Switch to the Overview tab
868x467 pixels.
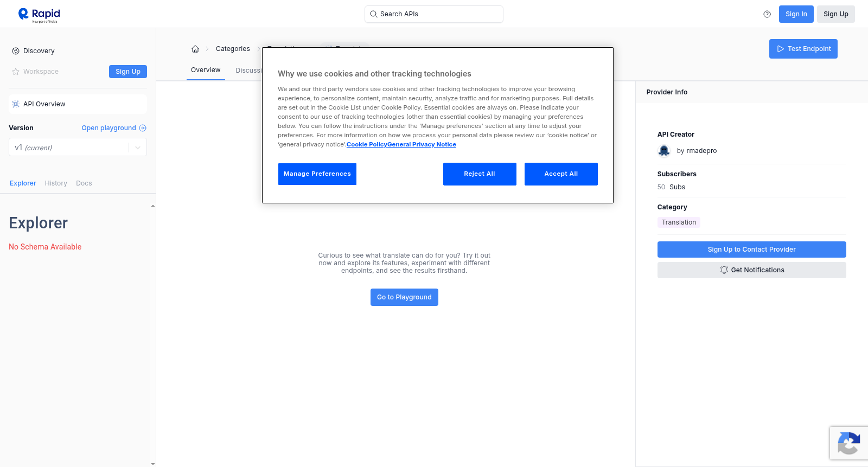pyautogui.click(x=206, y=70)
